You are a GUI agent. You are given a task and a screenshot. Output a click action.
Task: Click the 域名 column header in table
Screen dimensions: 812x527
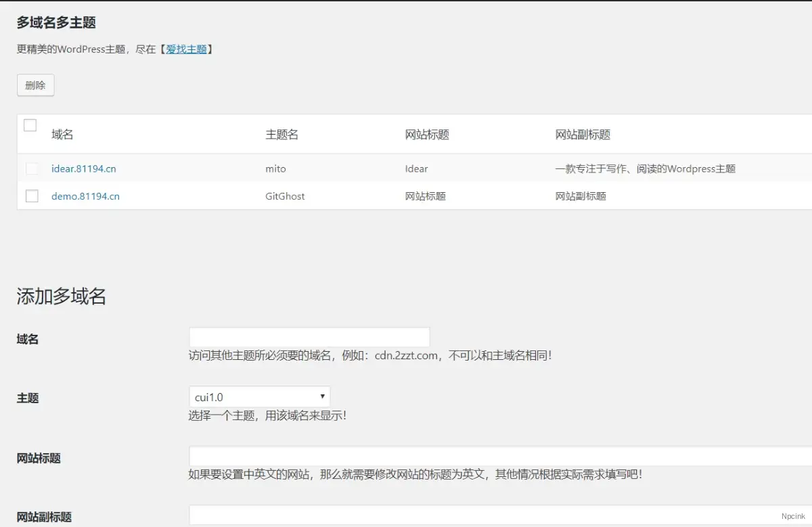pos(62,135)
